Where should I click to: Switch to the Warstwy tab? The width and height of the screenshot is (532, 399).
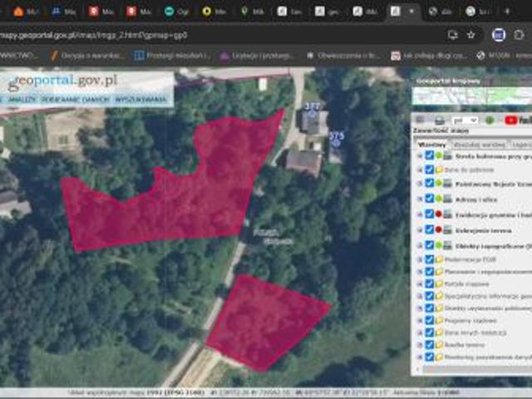(x=431, y=143)
